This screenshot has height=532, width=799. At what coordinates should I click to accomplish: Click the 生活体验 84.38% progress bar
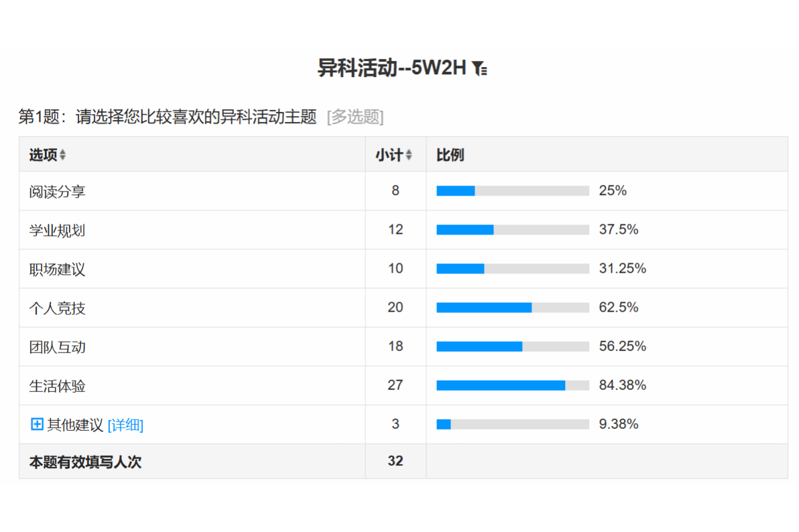(513, 385)
